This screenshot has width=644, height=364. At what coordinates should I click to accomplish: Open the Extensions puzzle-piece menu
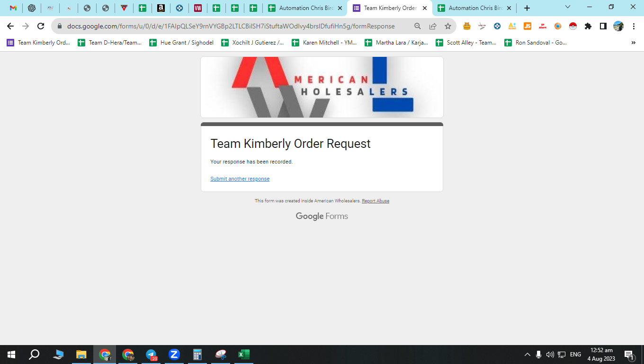(588, 27)
